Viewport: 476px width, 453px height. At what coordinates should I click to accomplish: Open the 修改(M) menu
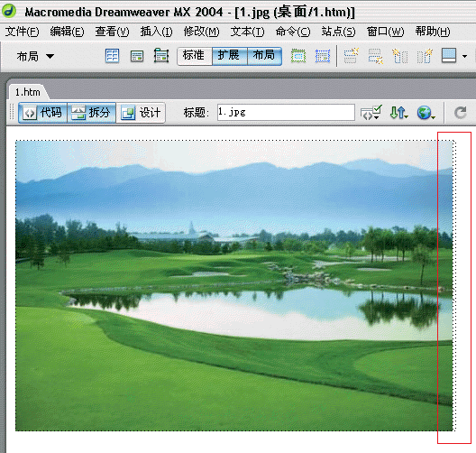pos(201,32)
